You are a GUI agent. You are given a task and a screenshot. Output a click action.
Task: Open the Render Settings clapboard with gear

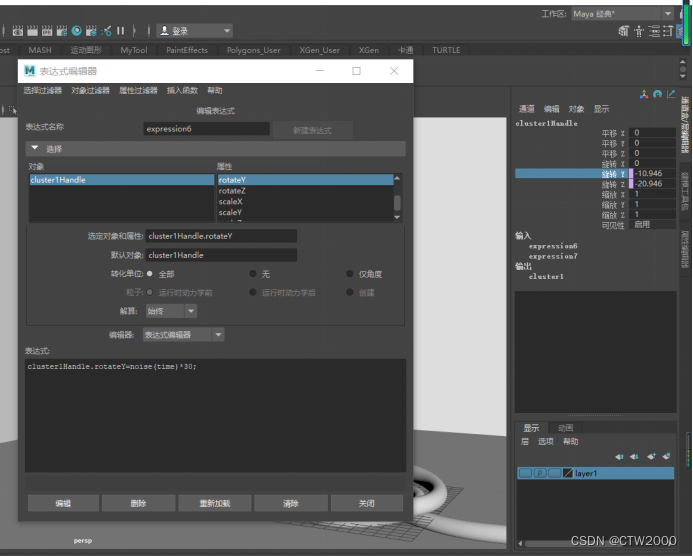(x=62, y=30)
